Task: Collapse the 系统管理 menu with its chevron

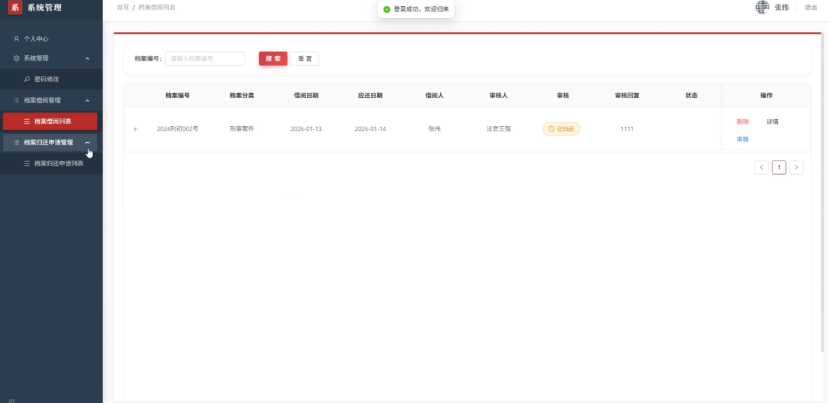Action: [x=88, y=58]
